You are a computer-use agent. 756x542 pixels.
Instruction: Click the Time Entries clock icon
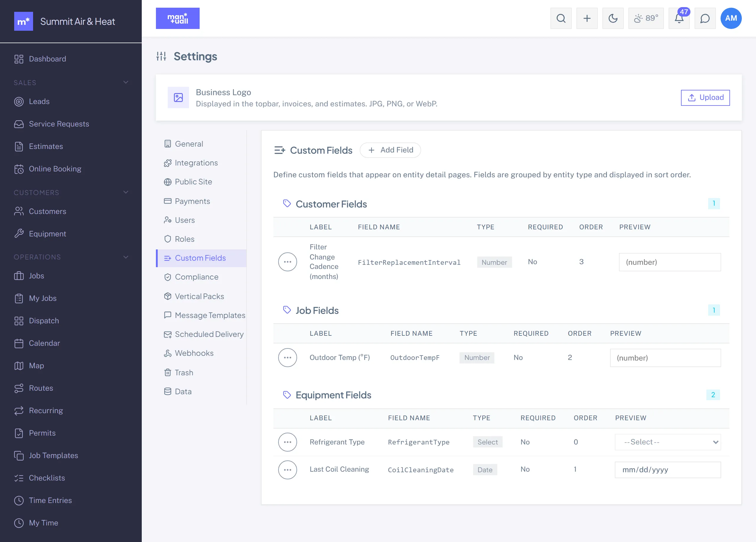click(x=19, y=501)
